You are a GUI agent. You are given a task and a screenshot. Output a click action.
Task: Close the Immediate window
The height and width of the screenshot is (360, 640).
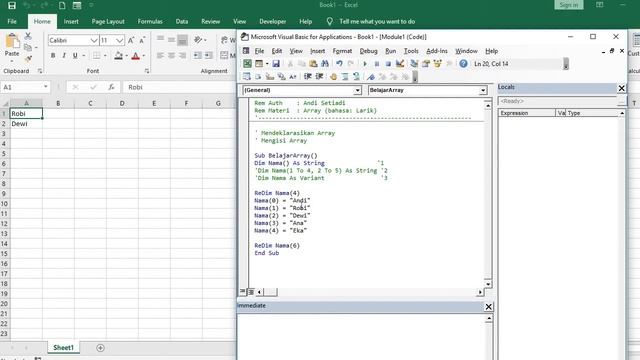(x=488, y=307)
